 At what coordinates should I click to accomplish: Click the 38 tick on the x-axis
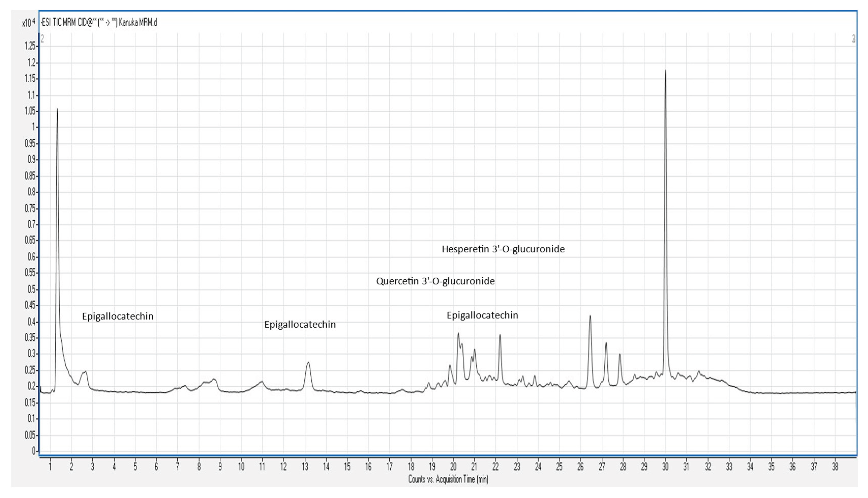[835, 467]
